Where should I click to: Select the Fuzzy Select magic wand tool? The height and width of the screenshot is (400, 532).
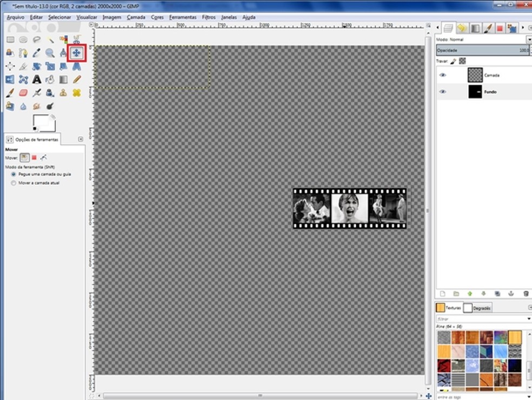click(50, 39)
